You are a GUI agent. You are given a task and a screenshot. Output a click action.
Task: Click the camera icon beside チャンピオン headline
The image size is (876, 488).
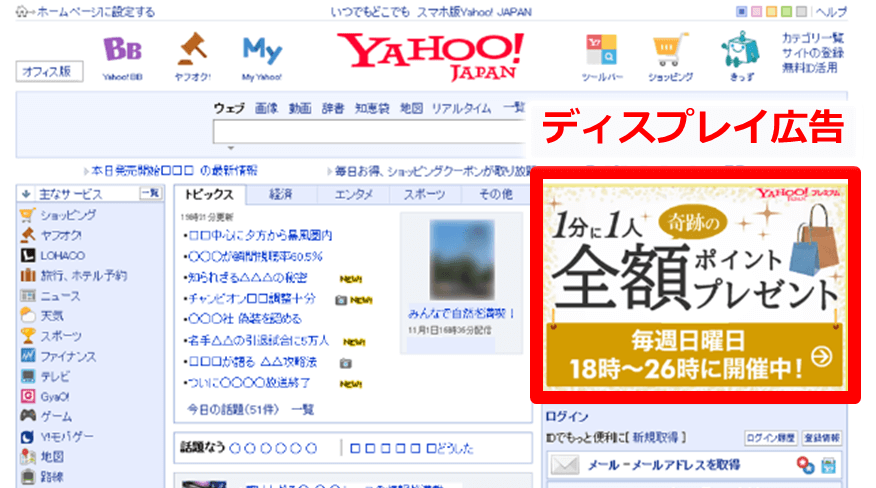pos(341,300)
